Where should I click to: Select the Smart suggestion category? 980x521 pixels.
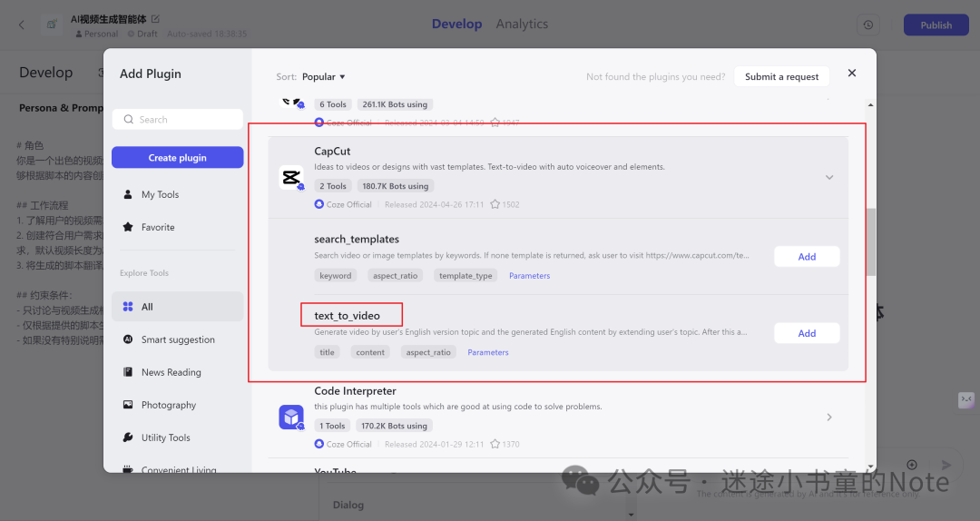[x=178, y=339]
